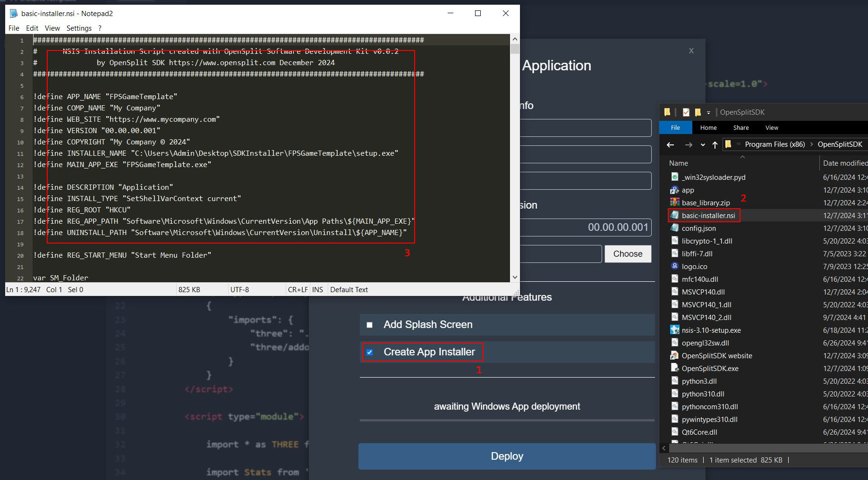The width and height of the screenshot is (868, 480).
Task: Open the Share tab in Explorer ribbon
Action: [741, 128]
